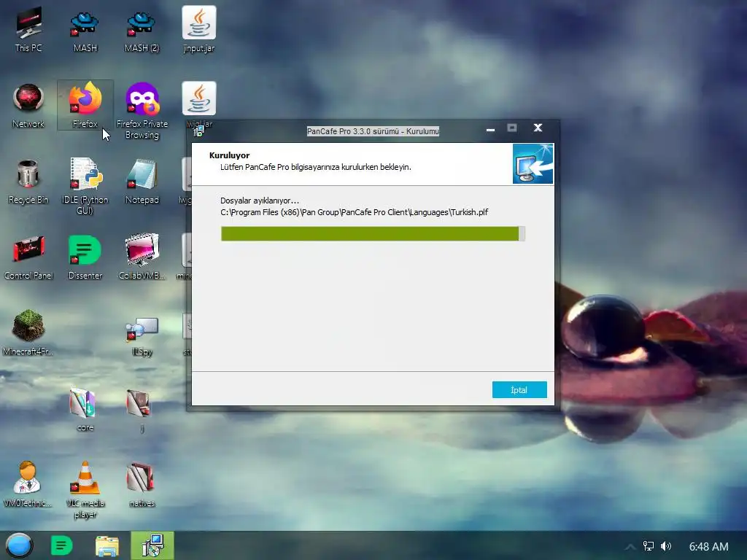The width and height of the screenshot is (747, 560).
Task: Open File Explorer from the taskbar
Action: (x=107, y=545)
